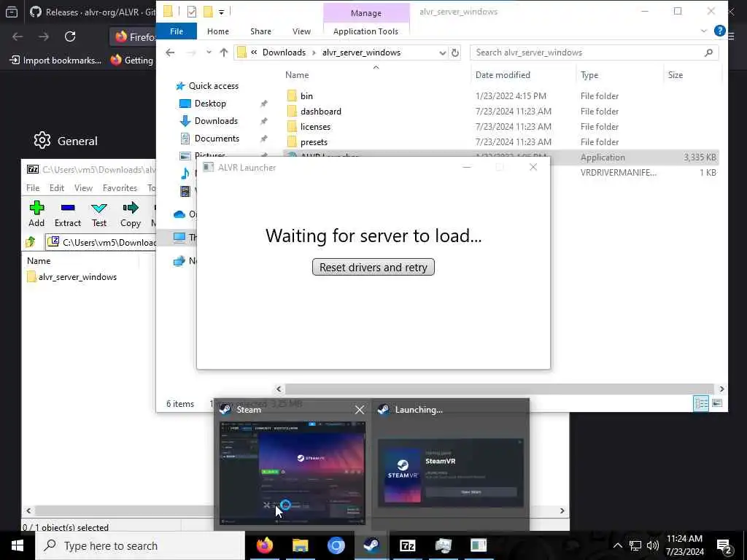Open the 7-Zip Favorites menu

(x=120, y=188)
